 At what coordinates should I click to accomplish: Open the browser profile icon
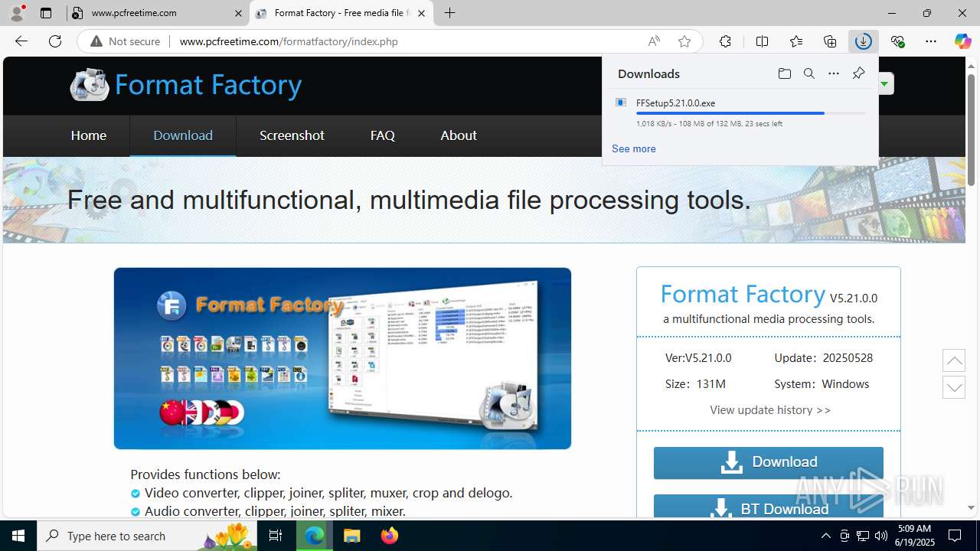coord(17,13)
